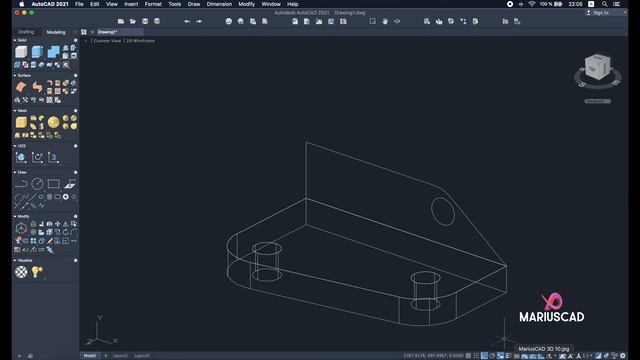
Task: Select the Polyline tool in Draw panel
Action: tap(21, 184)
